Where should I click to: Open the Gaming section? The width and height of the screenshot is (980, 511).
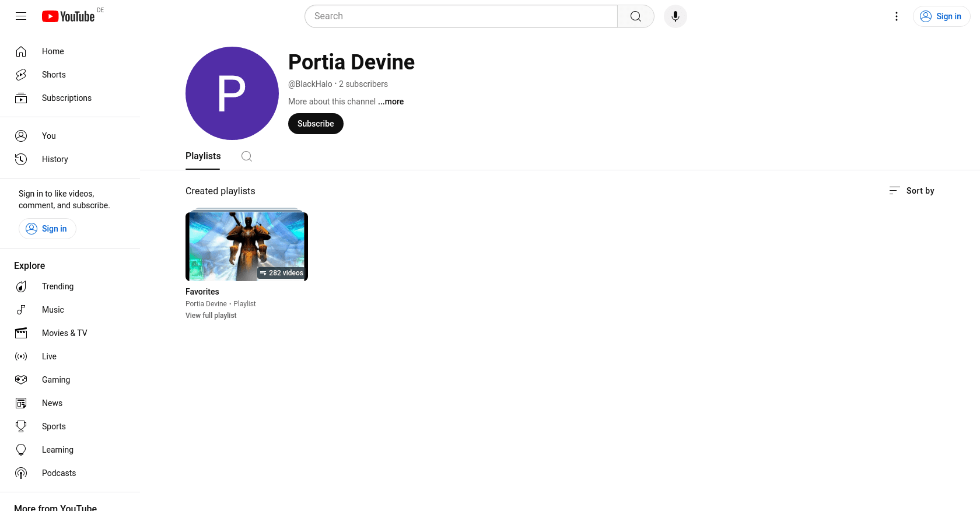click(x=56, y=380)
